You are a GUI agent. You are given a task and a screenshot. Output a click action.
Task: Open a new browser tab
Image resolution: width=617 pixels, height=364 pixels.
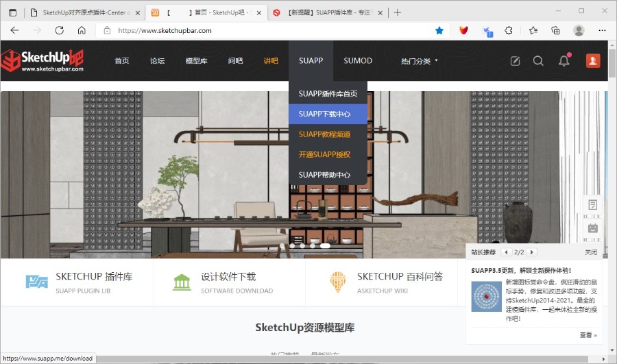tap(398, 12)
